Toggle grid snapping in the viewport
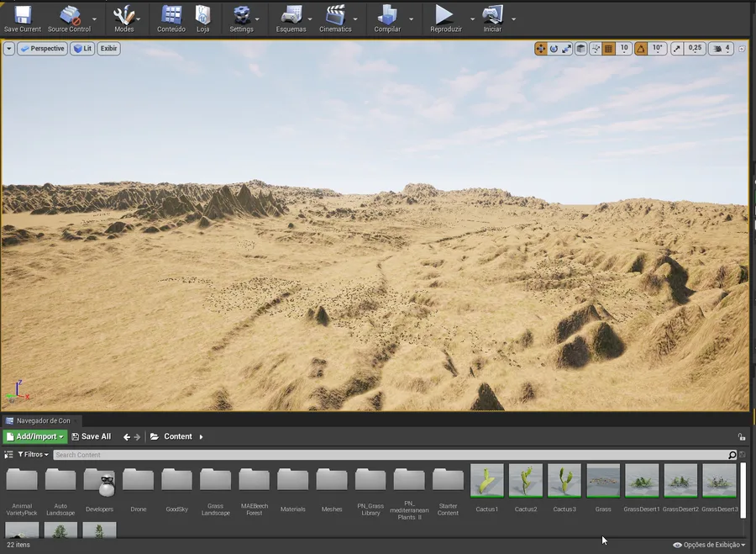756x554 pixels. click(609, 49)
